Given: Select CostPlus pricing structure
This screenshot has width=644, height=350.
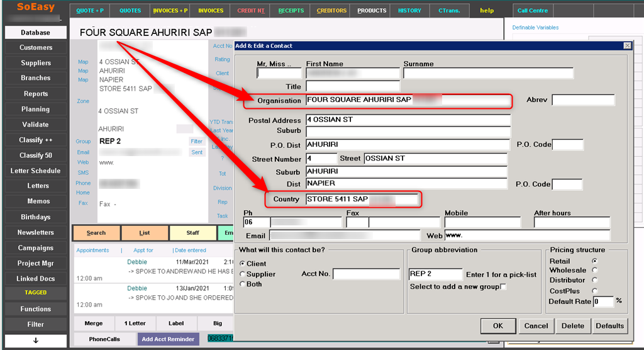Looking at the screenshot, I should pyautogui.click(x=595, y=291).
